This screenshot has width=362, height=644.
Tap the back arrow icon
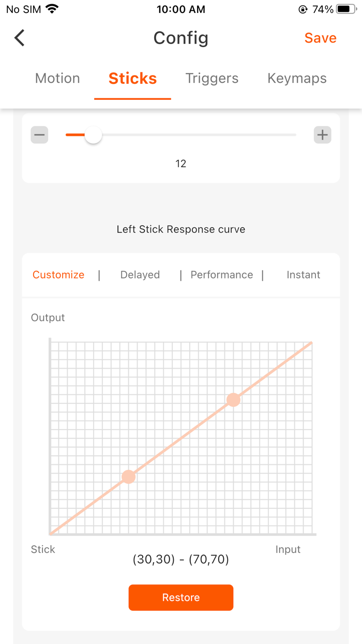tap(20, 38)
